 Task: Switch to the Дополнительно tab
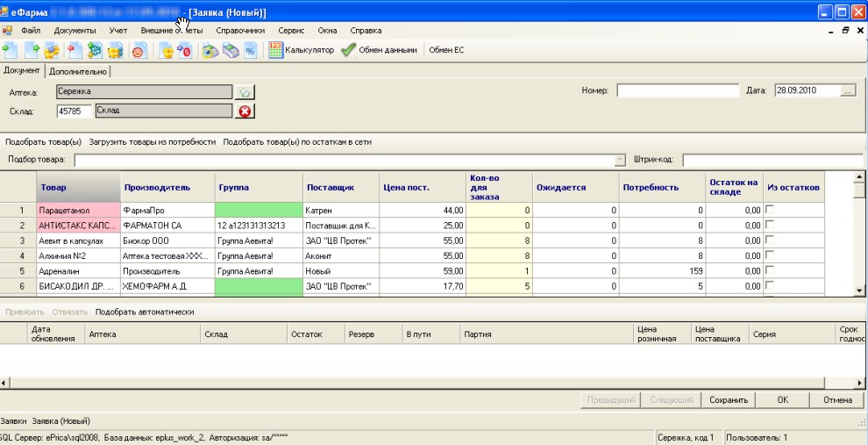coord(77,71)
